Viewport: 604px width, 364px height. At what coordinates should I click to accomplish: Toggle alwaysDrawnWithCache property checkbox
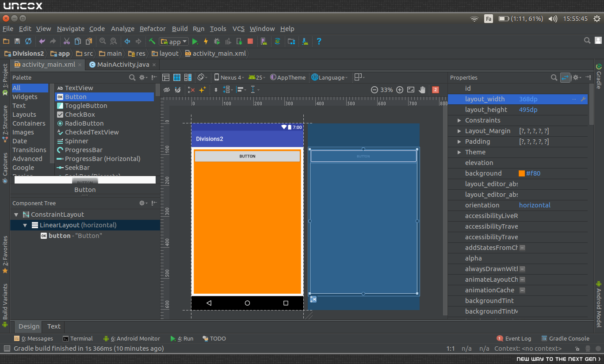[522, 269]
